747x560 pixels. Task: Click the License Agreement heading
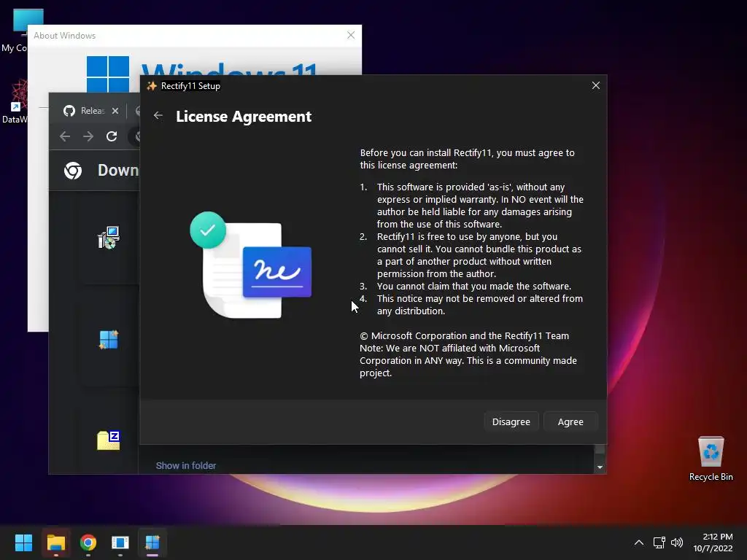(244, 116)
